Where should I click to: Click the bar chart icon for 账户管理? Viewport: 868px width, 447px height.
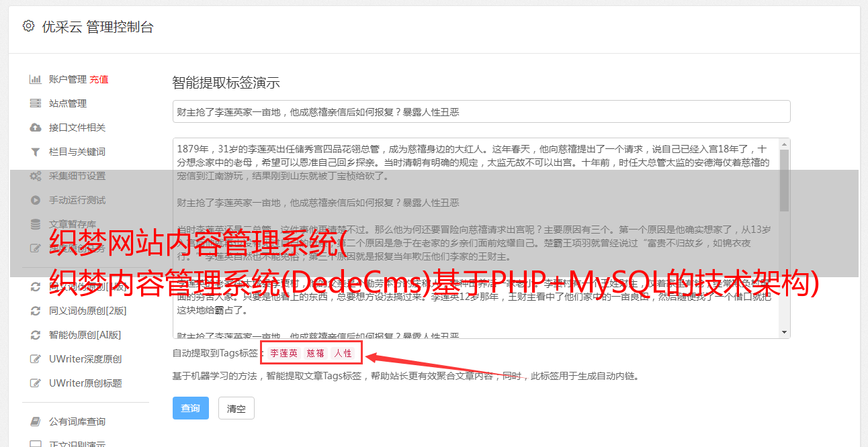pos(36,79)
